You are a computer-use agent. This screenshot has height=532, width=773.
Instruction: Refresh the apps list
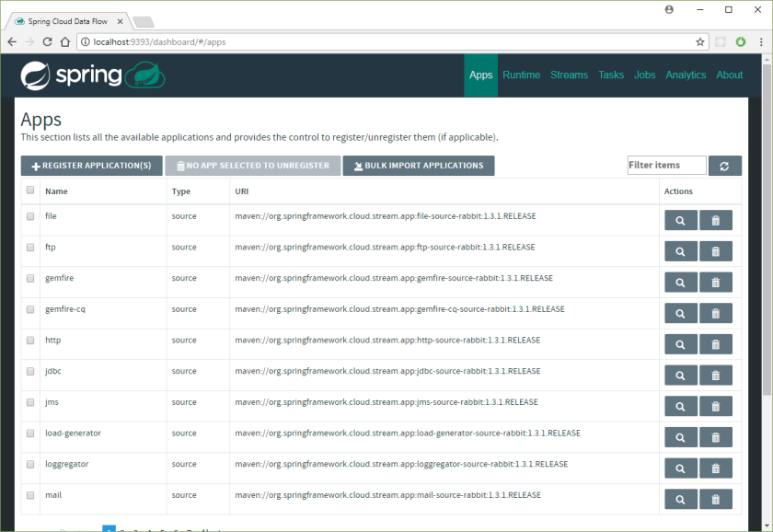[x=724, y=166]
